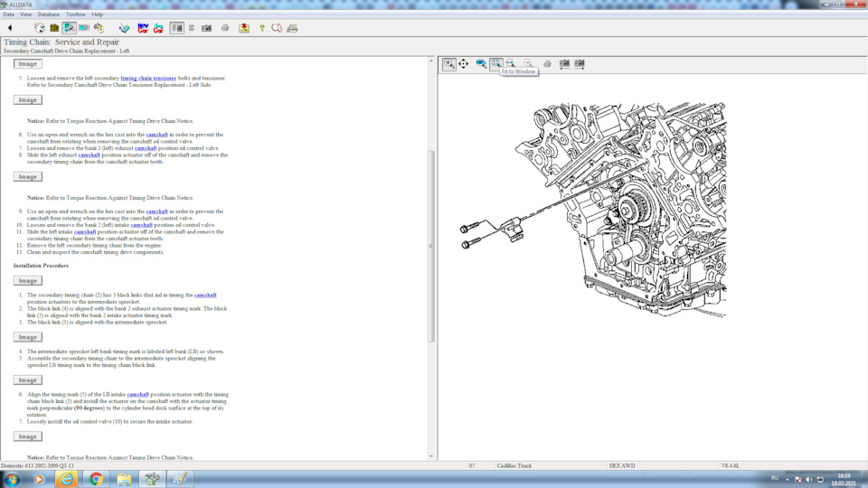
Task: Open the Toolbox menu
Action: (x=76, y=14)
